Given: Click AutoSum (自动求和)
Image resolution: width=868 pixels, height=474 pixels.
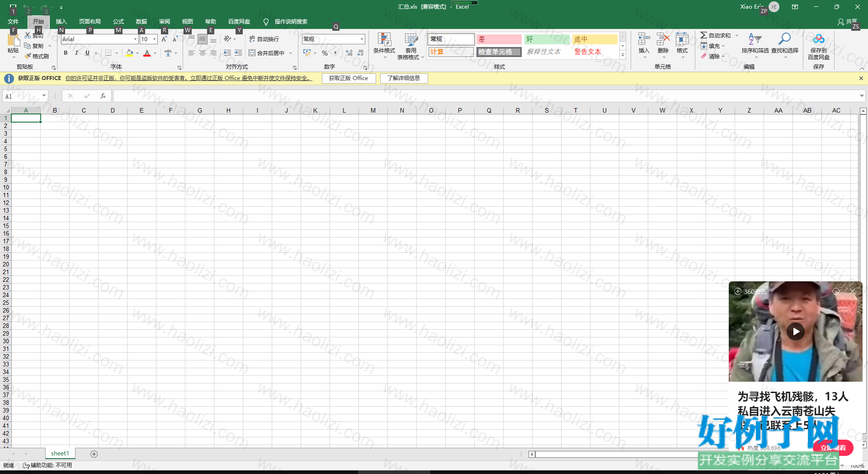Looking at the screenshot, I should coord(716,35).
